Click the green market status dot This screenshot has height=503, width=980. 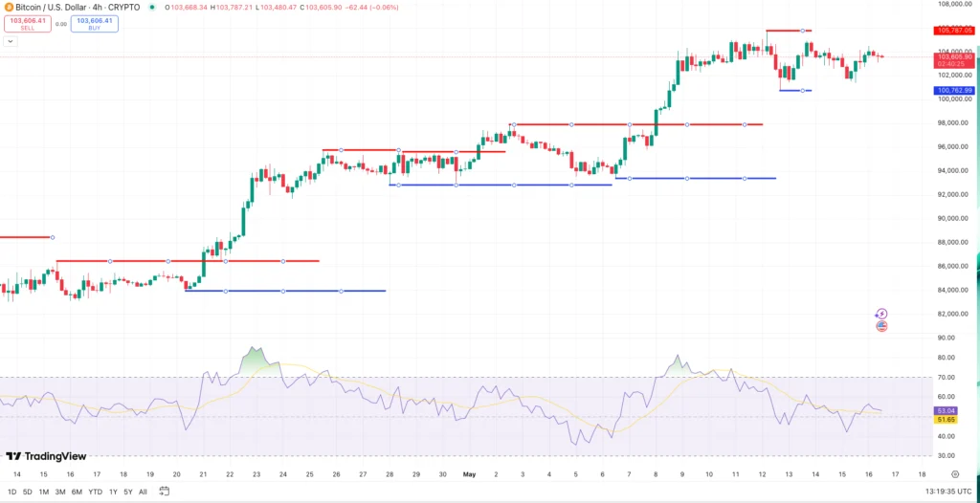coord(153,8)
